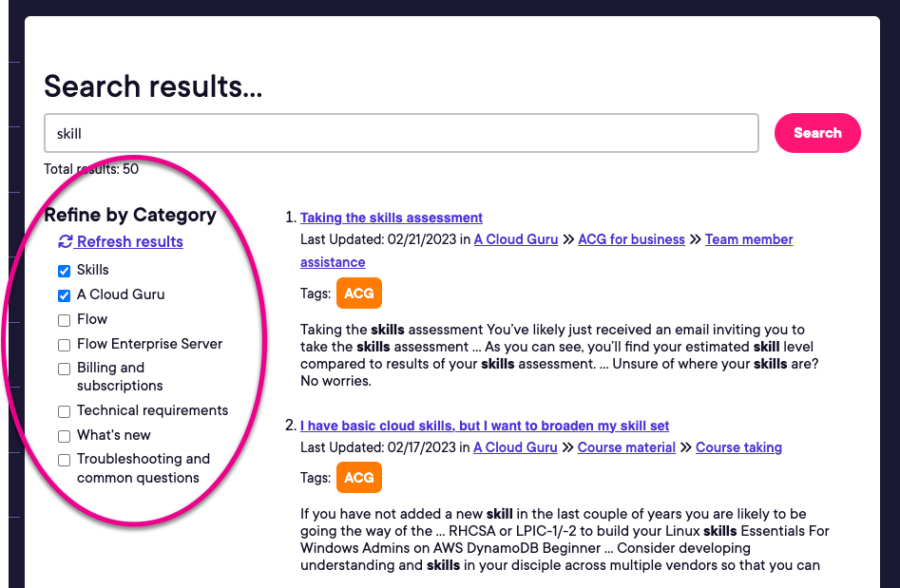Check the What's new category
Viewport: 900px width, 588px height.
pos(64,435)
